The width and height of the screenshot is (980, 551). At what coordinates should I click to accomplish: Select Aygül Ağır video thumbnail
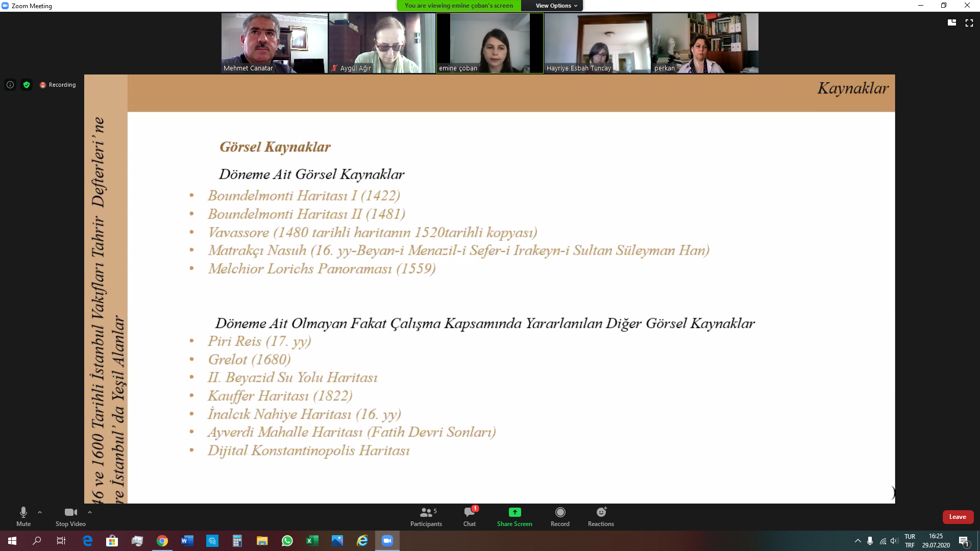382,43
